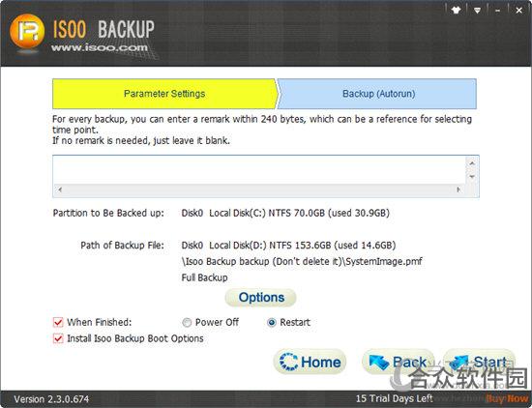Screen dimensions: 532x408
Task: Click the Options button
Action: click(260, 298)
